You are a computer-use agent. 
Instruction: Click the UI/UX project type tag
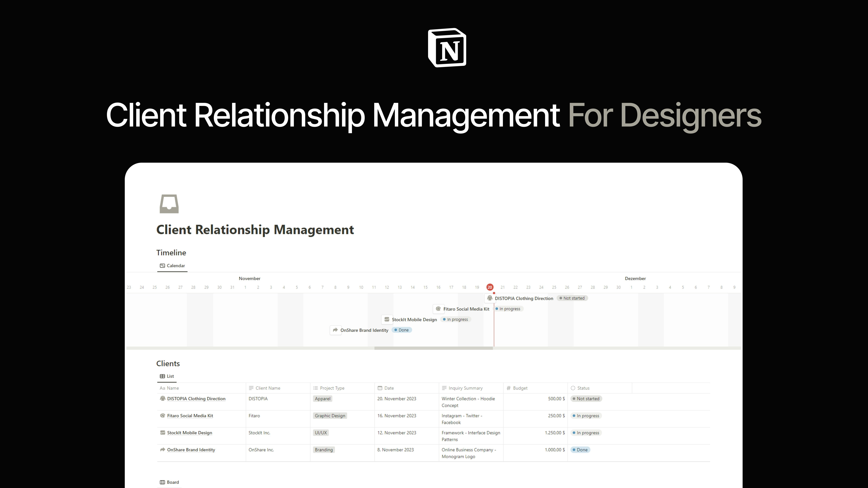tap(321, 433)
